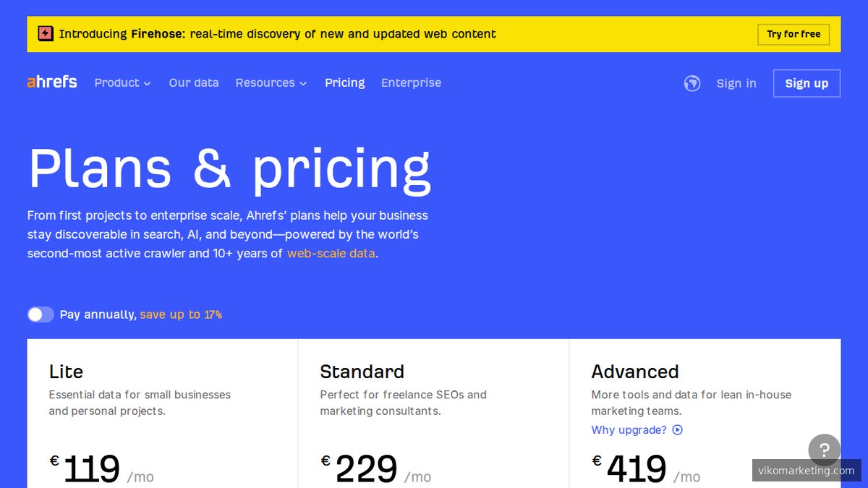868x488 pixels.
Task: Follow the web-scale data link
Action: point(331,254)
